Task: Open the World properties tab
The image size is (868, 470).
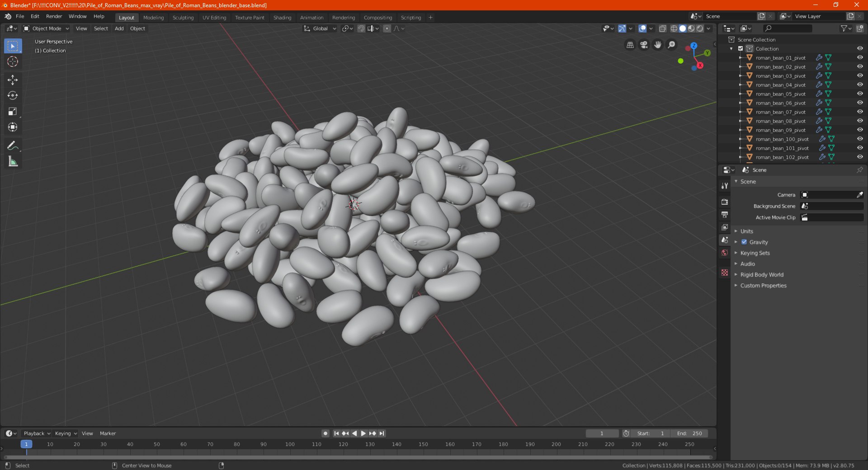Action: (725, 253)
